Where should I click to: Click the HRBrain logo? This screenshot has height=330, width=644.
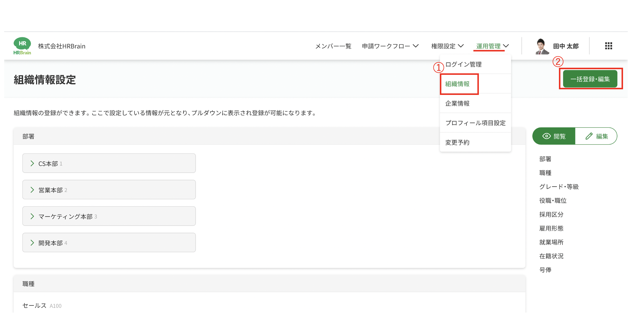[22, 46]
